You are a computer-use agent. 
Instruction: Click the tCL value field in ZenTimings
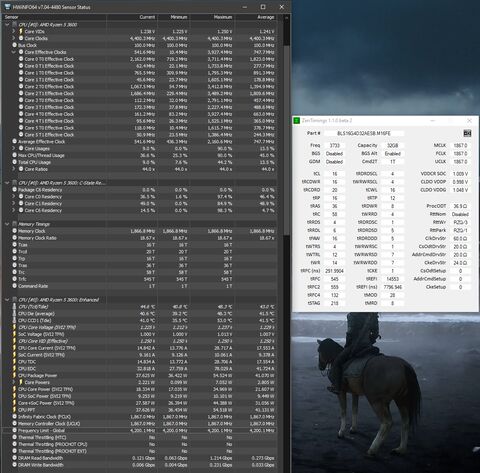334,174
